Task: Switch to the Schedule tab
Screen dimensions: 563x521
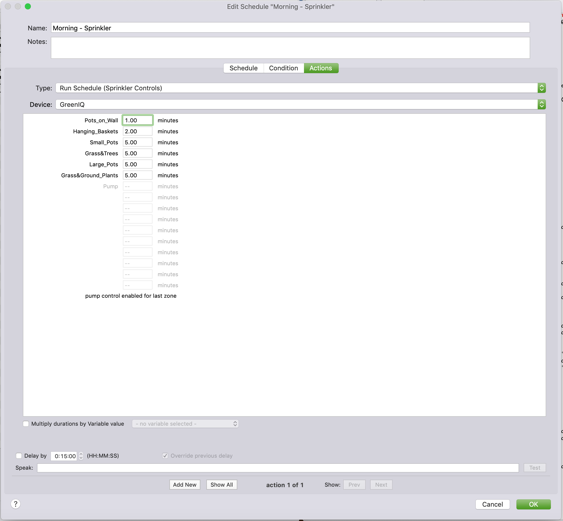Action: (243, 68)
